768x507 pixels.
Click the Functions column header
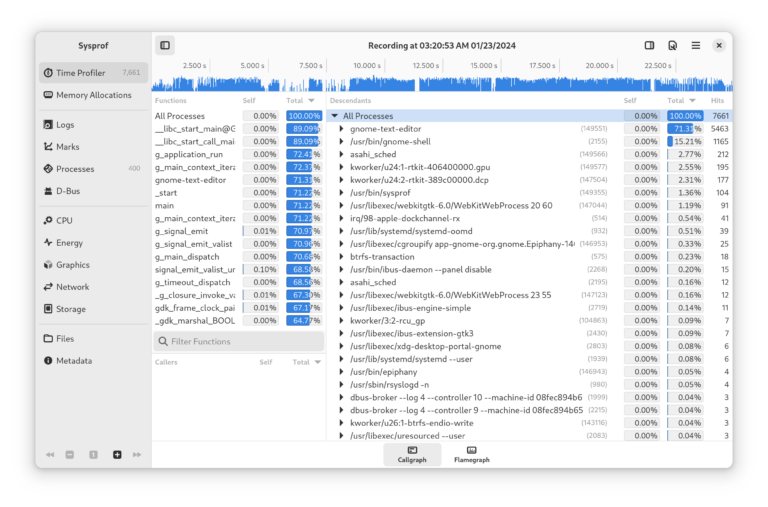170,100
